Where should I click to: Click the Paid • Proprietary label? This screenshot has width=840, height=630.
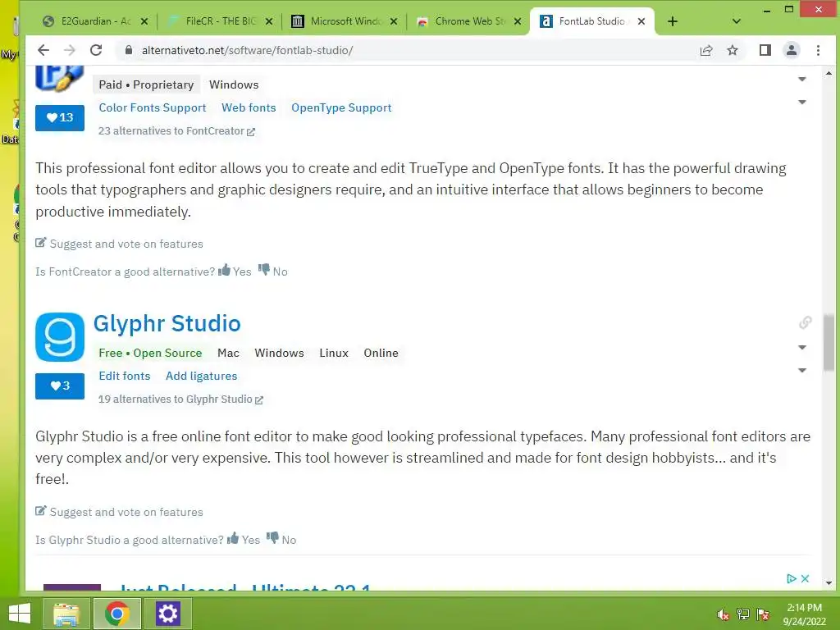(146, 84)
